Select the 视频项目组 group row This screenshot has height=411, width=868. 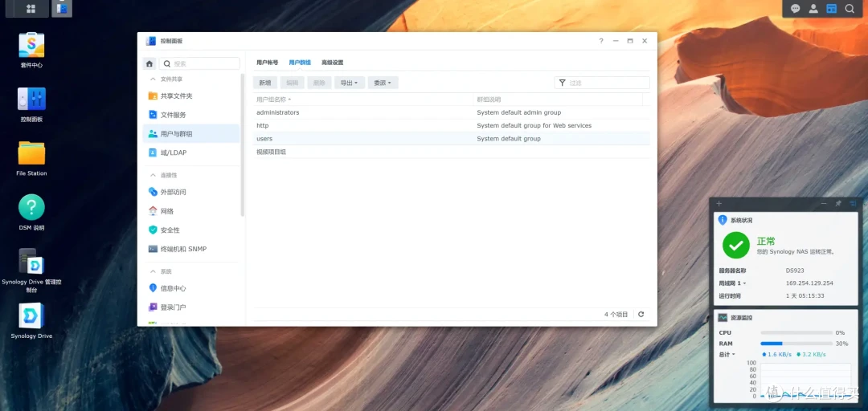(x=452, y=153)
